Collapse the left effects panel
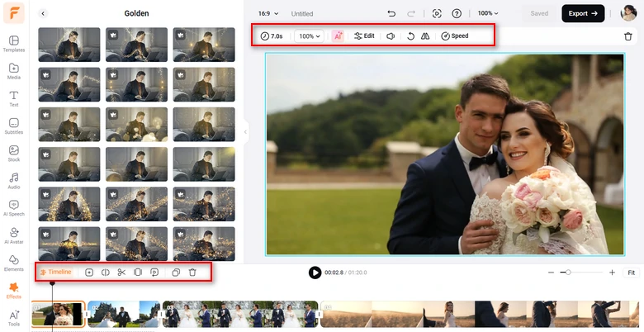 [x=245, y=132]
